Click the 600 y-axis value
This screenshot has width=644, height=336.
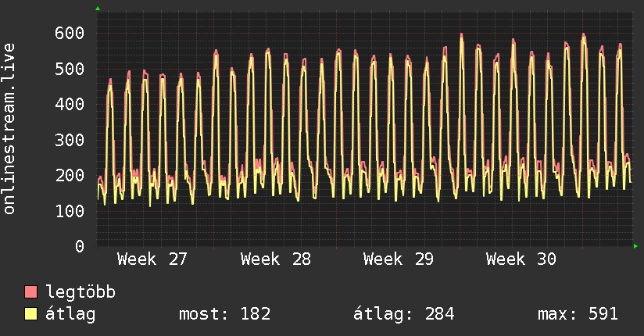point(70,34)
